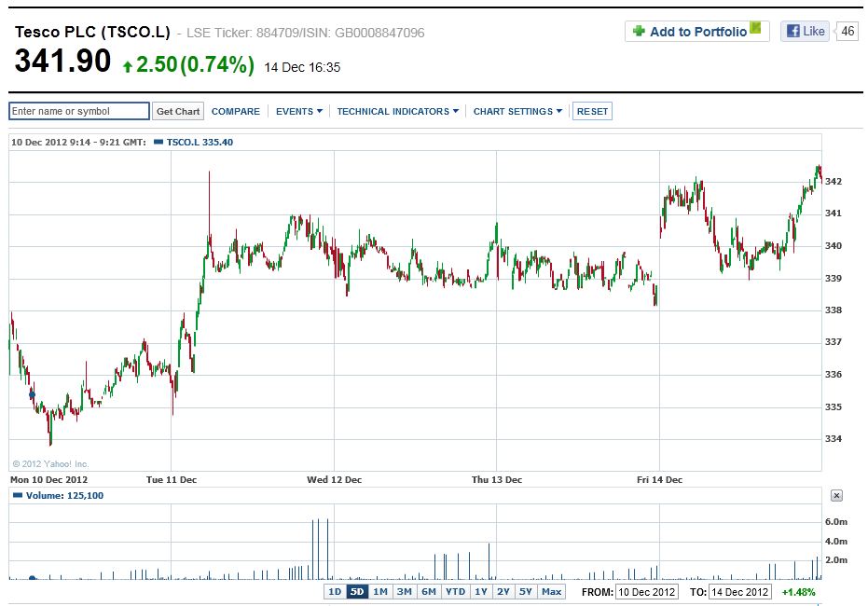This screenshot has width=868, height=606.
Task: Switch chart range to 1M
Action: (380, 592)
